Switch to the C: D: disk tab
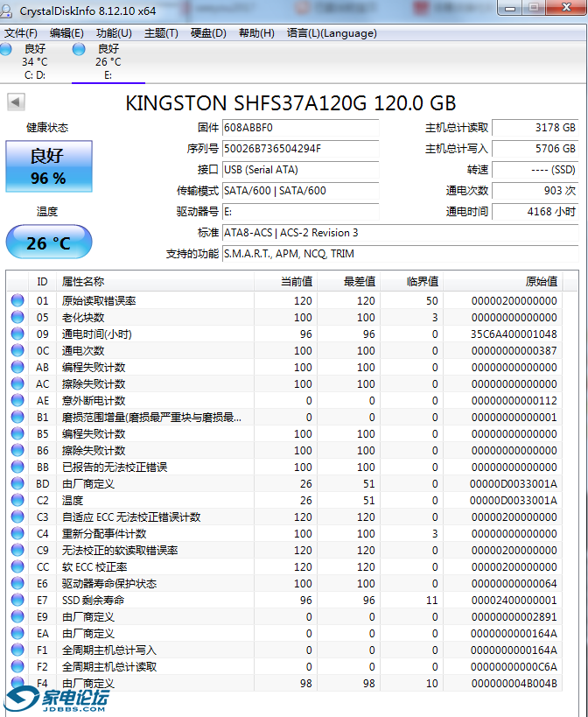This screenshot has width=588, height=717. point(35,62)
